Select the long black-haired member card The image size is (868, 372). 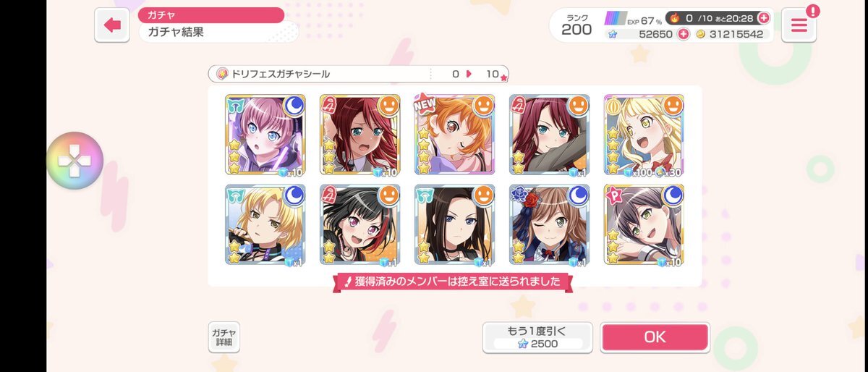coord(454,224)
